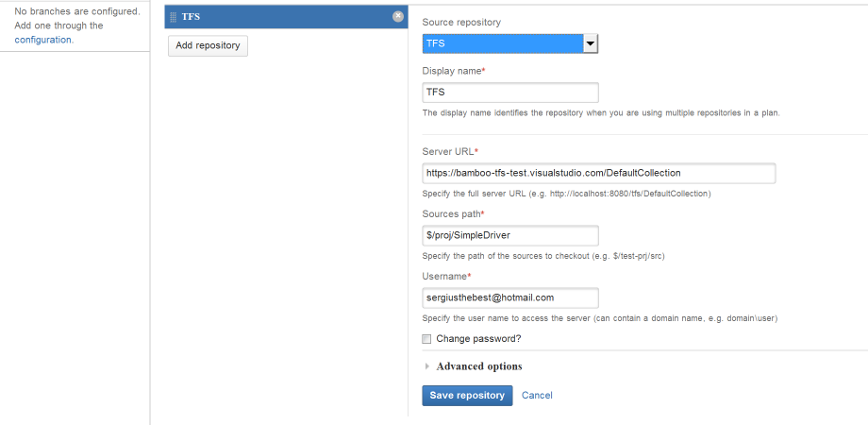The width and height of the screenshot is (868, 425).
Task: Click the "Change password?" label text
Action: point(478,339)
